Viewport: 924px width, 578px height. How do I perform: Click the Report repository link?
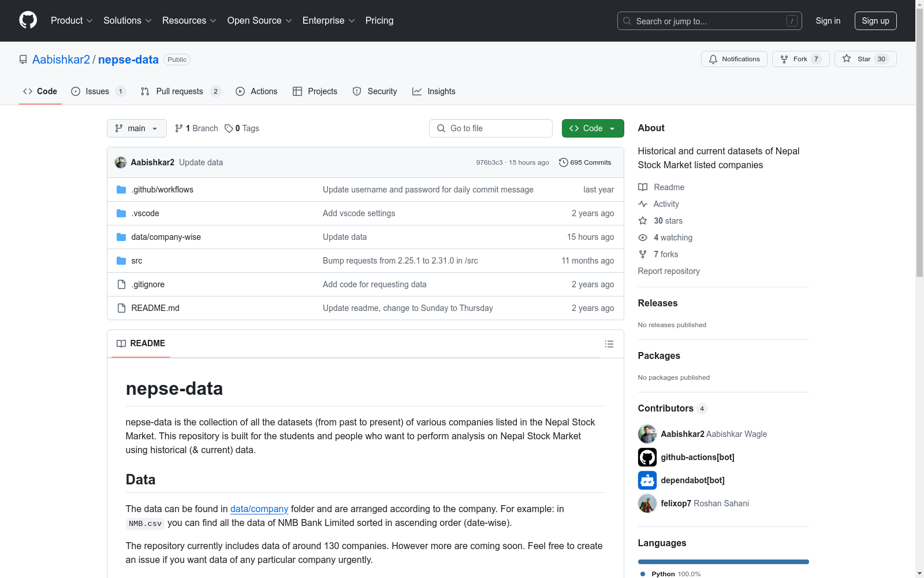[669, 271]
